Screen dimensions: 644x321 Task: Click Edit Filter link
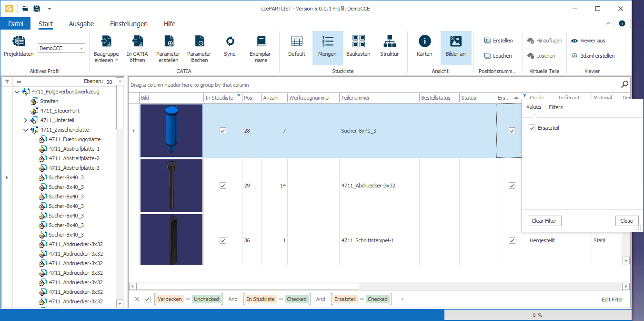(x=612, y=300)
